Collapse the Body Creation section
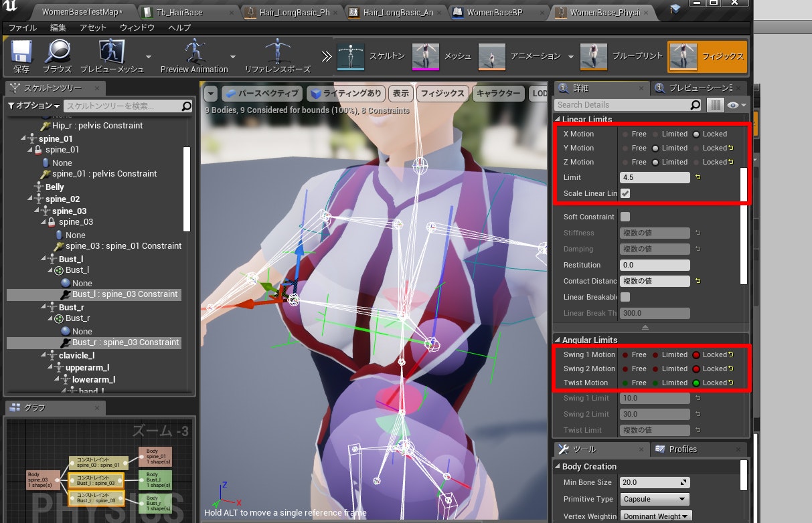 557,467
